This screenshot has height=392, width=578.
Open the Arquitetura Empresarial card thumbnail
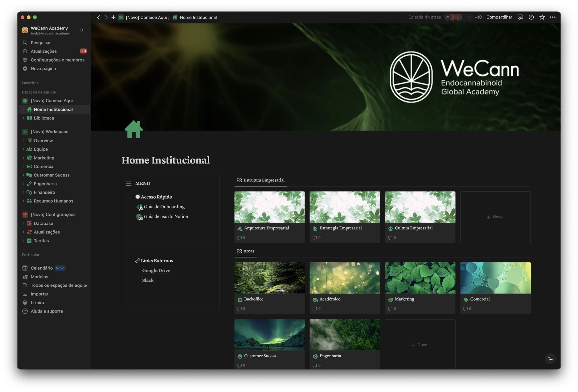click(269, 207)
